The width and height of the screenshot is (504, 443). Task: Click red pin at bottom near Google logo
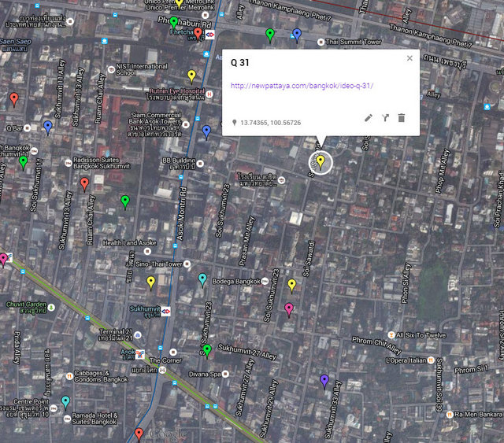click(x=139, y=434)
